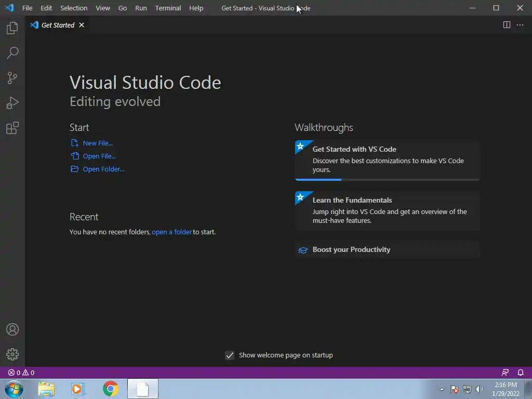Screen dimensions: 532x399
Task: Click the network tray icon
Action: click(x=467, y=389)
